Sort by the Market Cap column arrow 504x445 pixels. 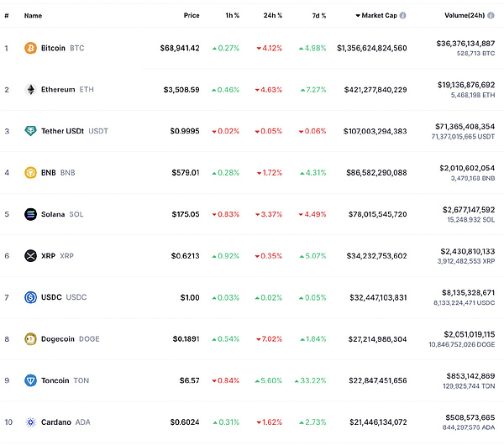point(358,15)
